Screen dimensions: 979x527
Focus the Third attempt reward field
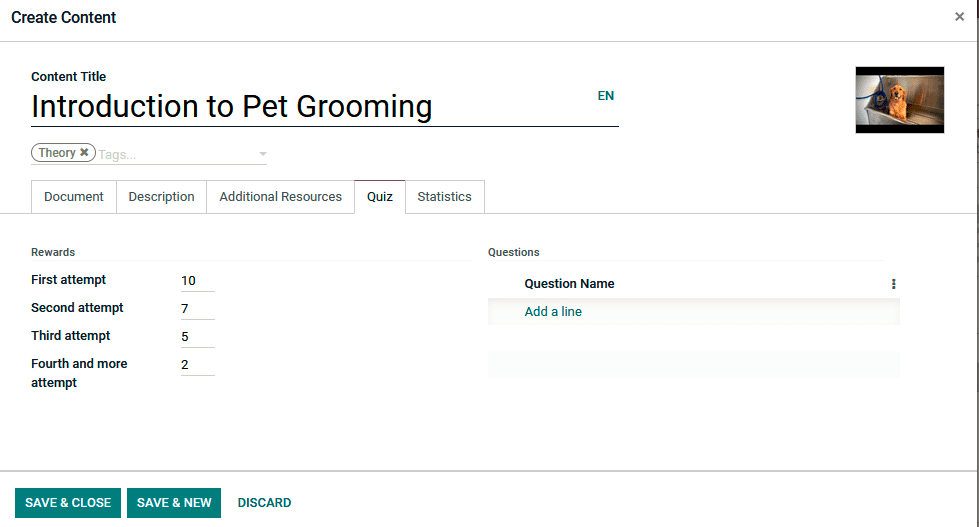197,337
